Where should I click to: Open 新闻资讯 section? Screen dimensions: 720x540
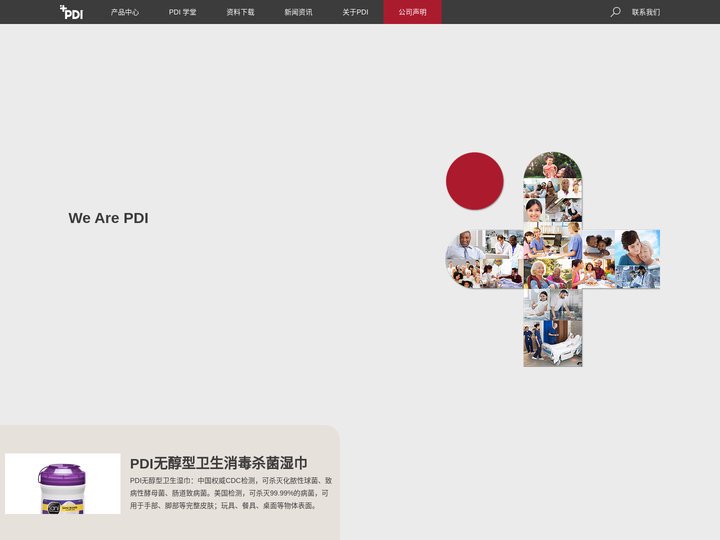pyautogui.click(x=298, y=12)
